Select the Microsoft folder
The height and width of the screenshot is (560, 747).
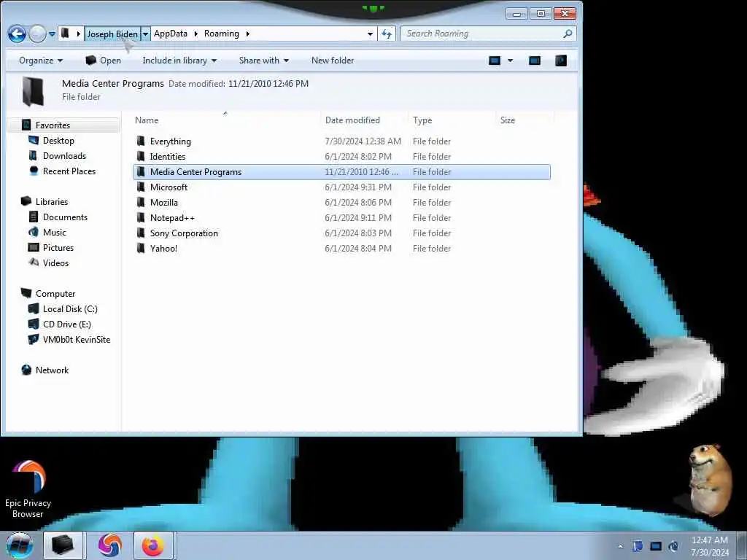click(x=169, y=187)
